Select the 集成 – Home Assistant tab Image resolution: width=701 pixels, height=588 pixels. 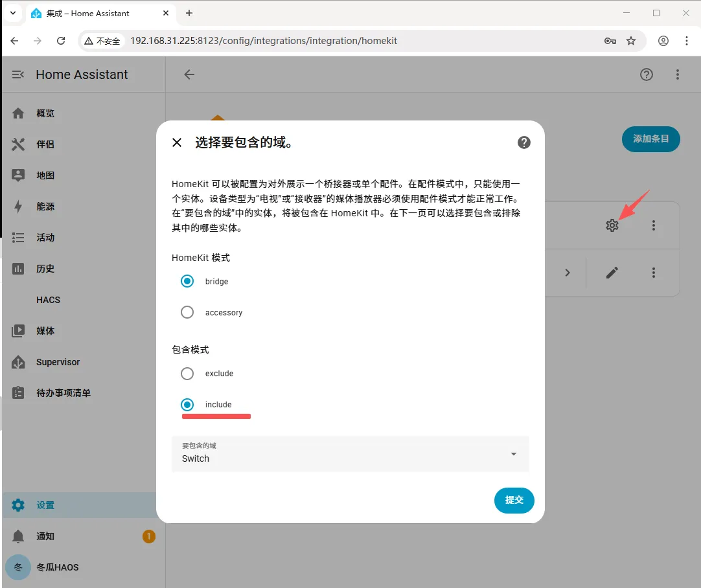click(100, 14)
